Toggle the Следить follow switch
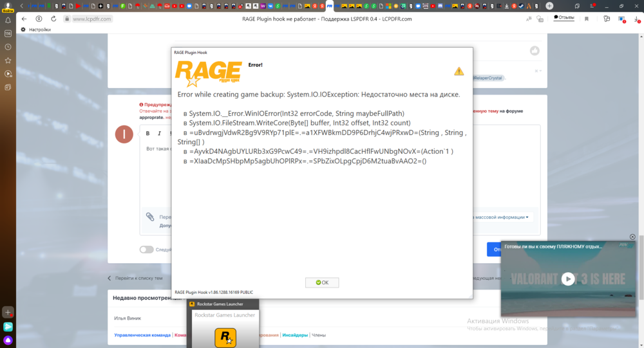This screenshot has width=644, height=348. (x=146, y=250)
